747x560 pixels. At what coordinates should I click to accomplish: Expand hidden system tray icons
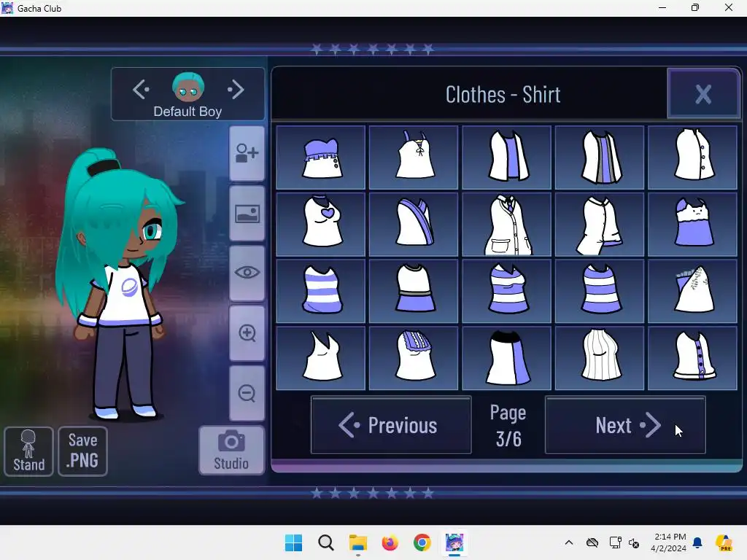pyautogui.click(x=569, y=542)
